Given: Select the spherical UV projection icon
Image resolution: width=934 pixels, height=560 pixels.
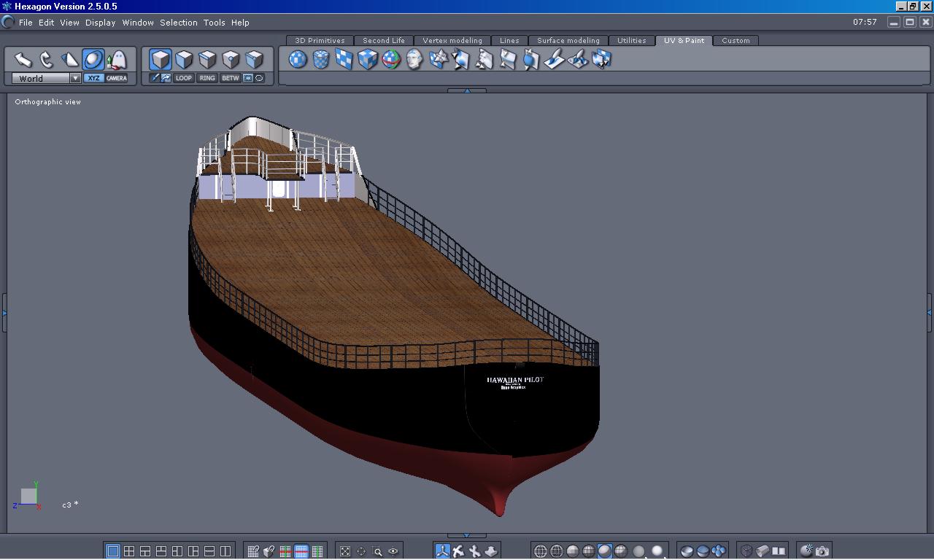Looking at the screenshot, I should click(298, 59).
